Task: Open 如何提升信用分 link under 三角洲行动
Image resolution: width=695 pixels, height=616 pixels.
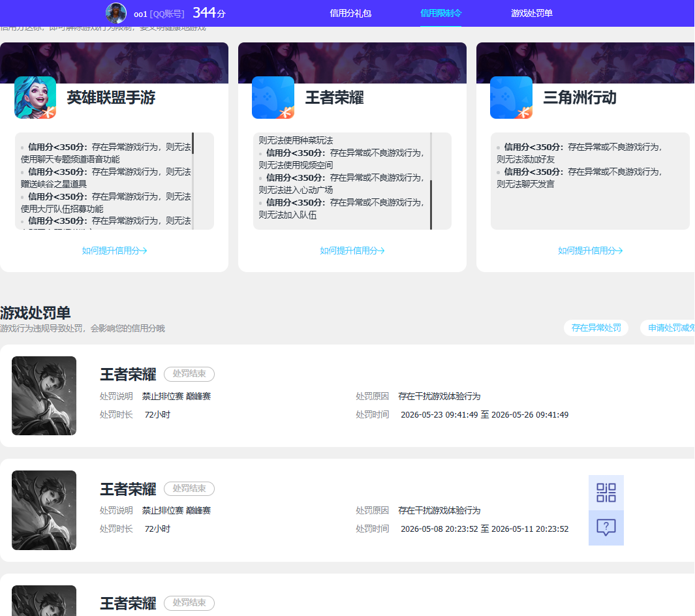Action: (591, 251)
